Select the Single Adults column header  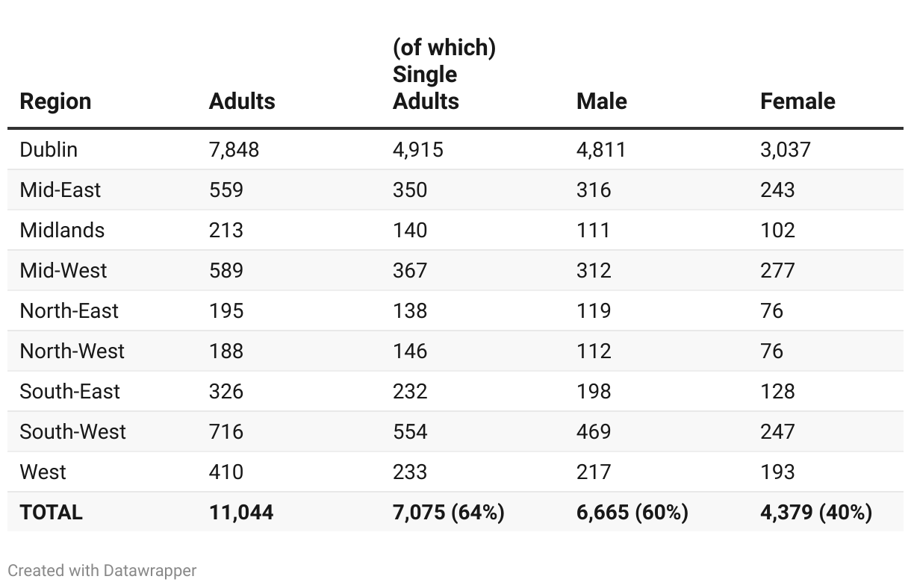[x=444, y=75]
